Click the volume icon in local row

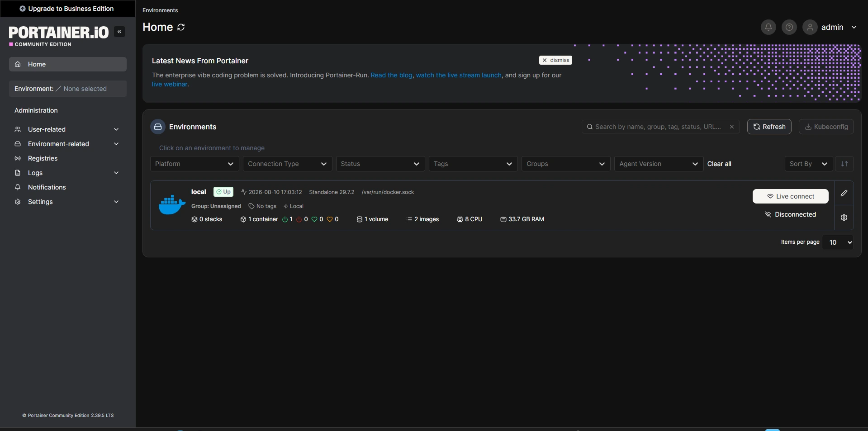360,219
